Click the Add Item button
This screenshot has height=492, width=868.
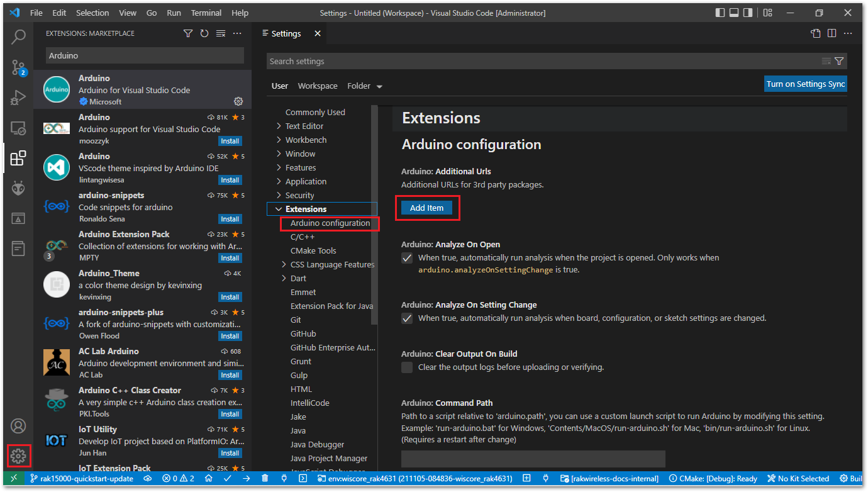click(426, 208)
